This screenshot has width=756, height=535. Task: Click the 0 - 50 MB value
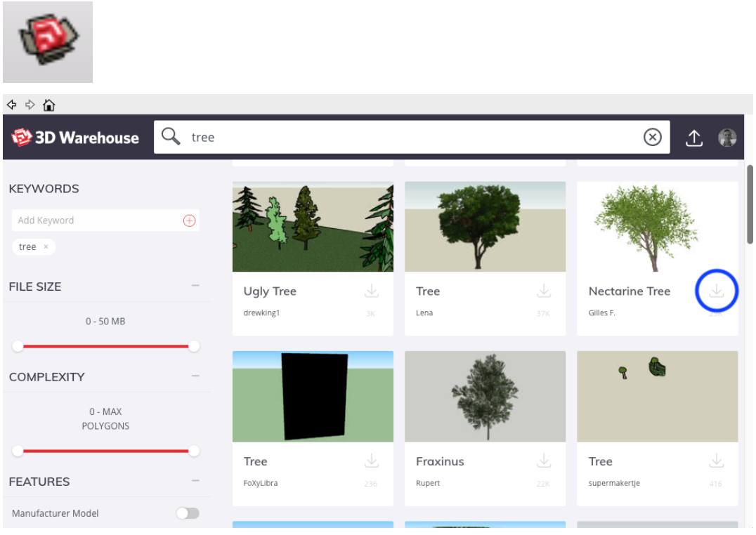(x=105, y=321)
